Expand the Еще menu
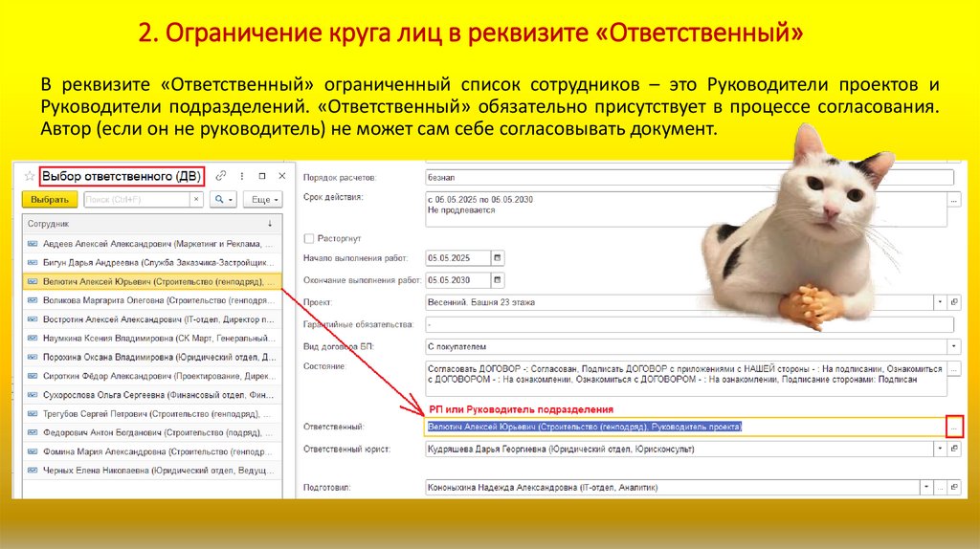 point(263,199)
